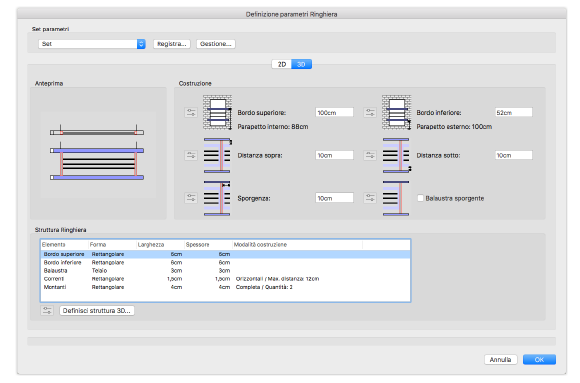
Task: Click the railing preview in Anteprima
Action: (x=98, y=154)
